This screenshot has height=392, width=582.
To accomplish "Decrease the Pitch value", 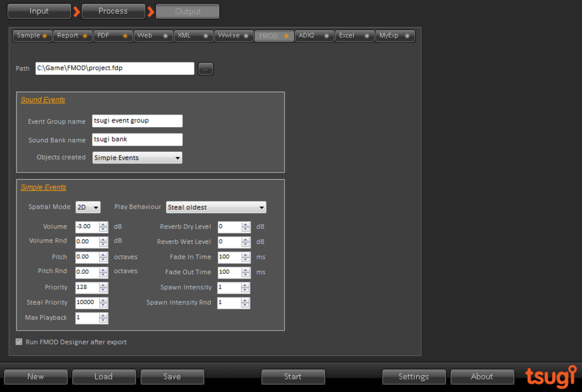I will click(103, 259).
